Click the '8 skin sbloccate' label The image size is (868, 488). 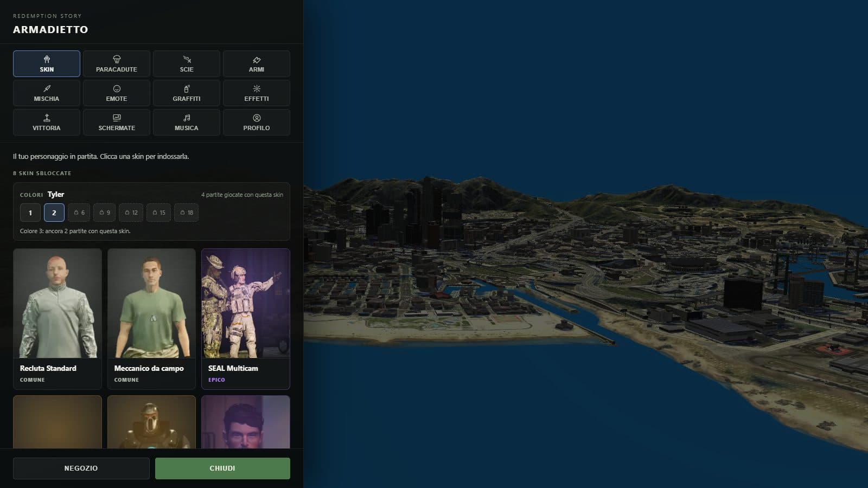point(42,174)
